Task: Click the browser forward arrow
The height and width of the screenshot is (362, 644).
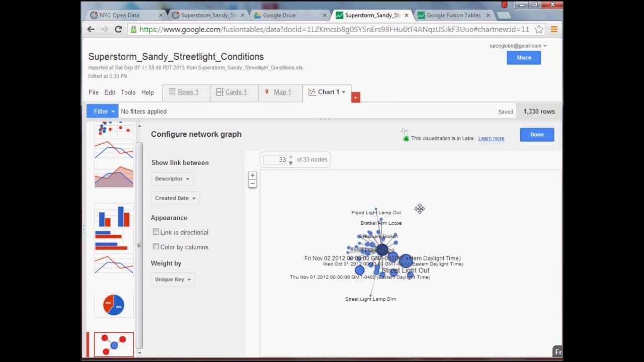Action: click(104, 30)
